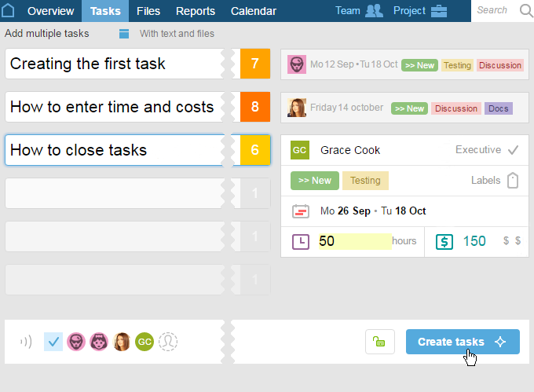Image resolution: width=534 pixels, height=392 pixels.
Task: Toggle the Executive checkmark for Grace Cook
Action: [513, 150]
